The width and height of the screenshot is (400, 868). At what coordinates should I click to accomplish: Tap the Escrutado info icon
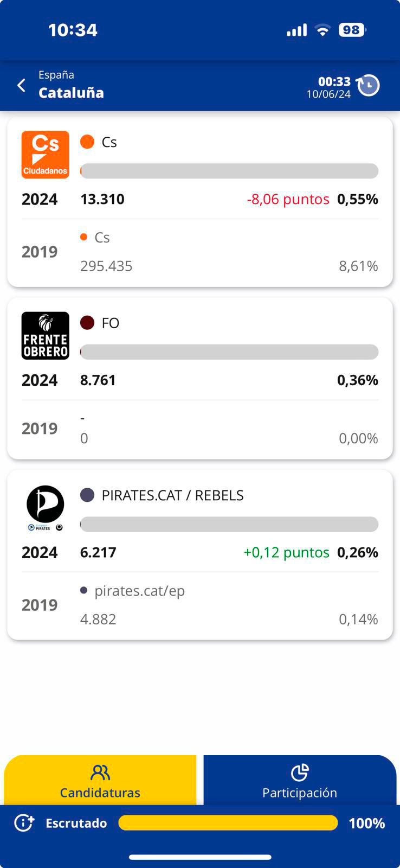pyautogui.click(x=24, y=823)
